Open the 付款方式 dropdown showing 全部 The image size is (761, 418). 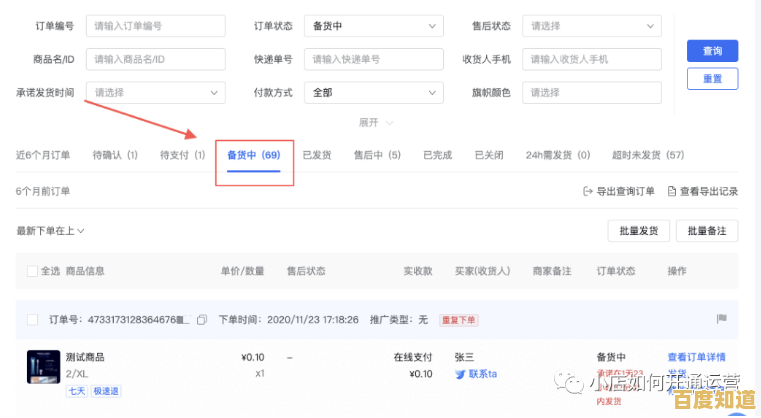[374, 93]
